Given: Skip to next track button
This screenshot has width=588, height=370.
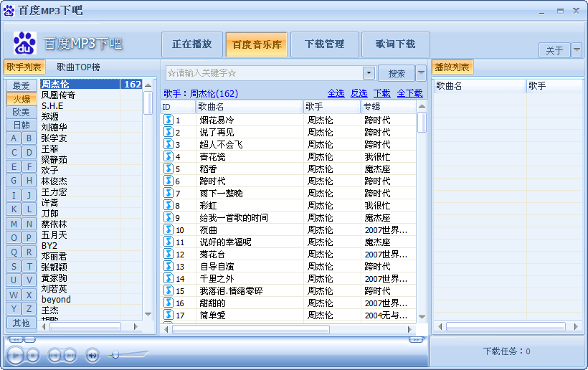Looking at the screenshot, I should 70,354.
